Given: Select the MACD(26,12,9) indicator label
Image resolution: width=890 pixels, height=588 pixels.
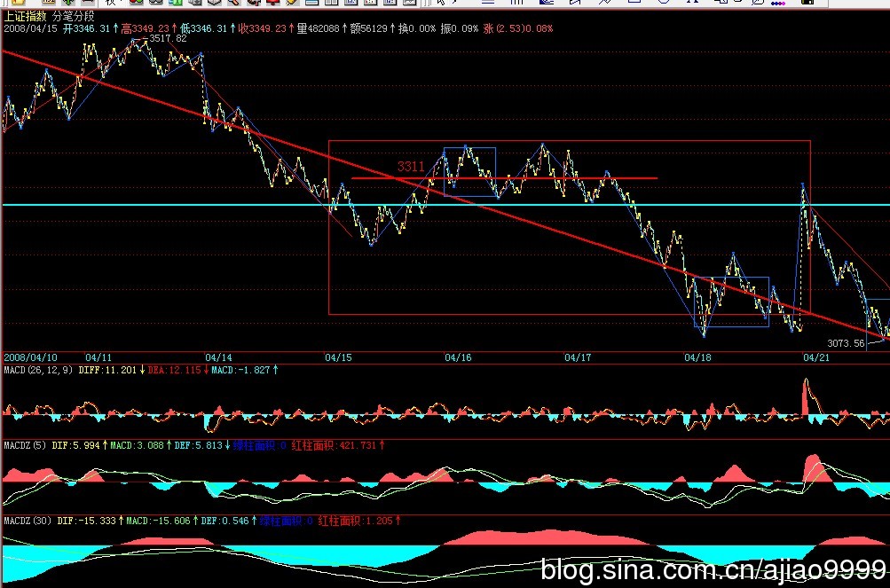Looking at the screenshot, I should pyautogui.click(x=38, y=370).
